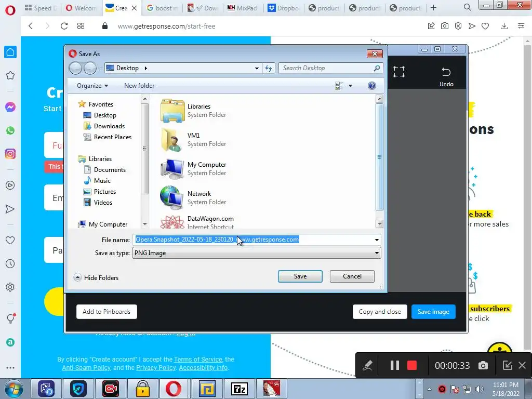The image size is (532, 399).
Task: Switch to Speed Dial tab
Action: point(41,8)
